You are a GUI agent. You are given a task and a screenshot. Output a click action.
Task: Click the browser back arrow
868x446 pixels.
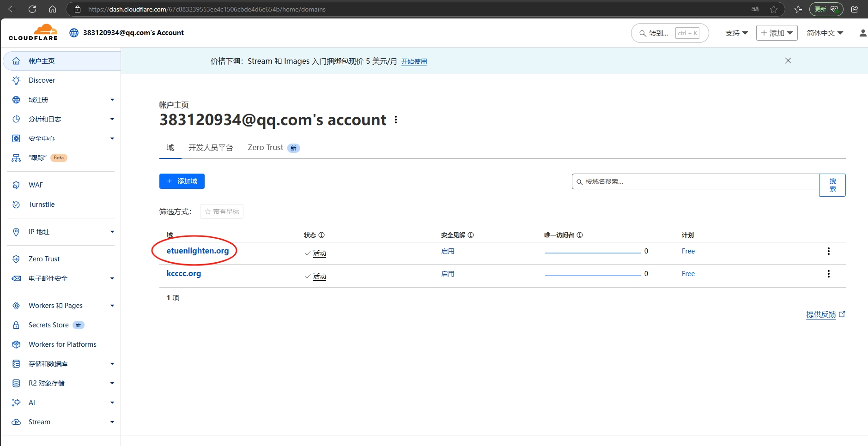(x=12, y=9)
